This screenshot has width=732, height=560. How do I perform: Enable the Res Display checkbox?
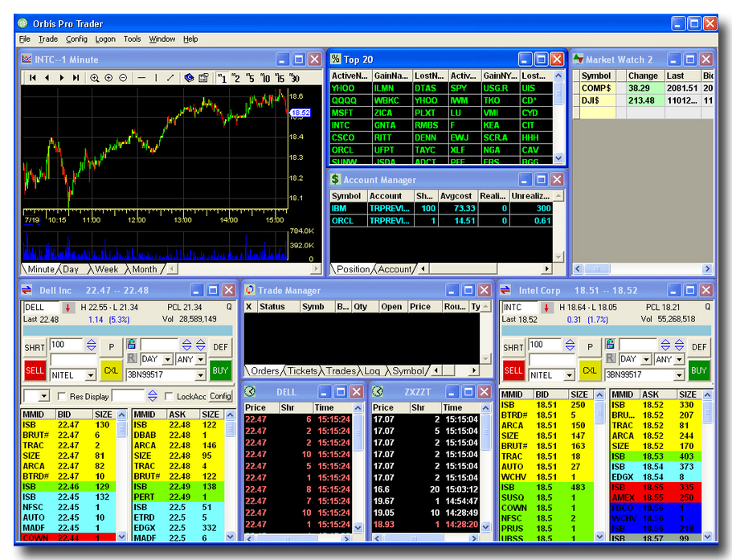(x=62, y=396)
